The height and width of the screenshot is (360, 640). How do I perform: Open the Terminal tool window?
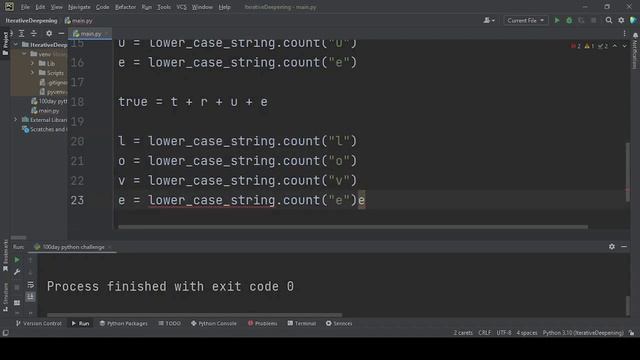pos(302,323)
